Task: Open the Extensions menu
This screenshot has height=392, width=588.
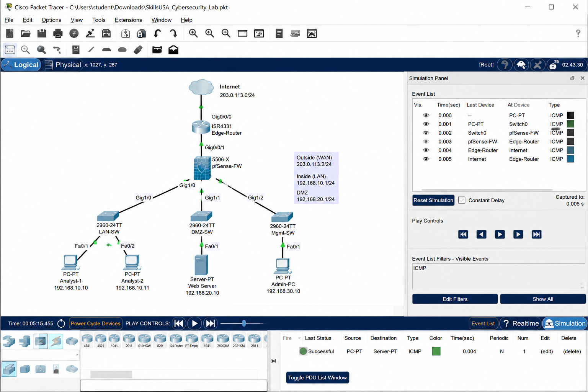Action: point(128,20)
